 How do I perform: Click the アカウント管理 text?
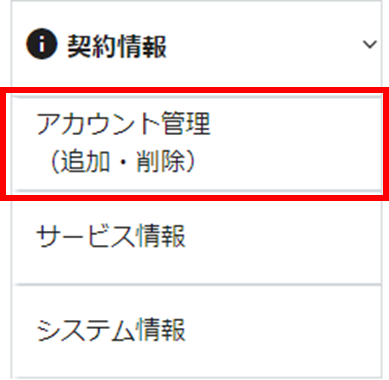(123, 124)
